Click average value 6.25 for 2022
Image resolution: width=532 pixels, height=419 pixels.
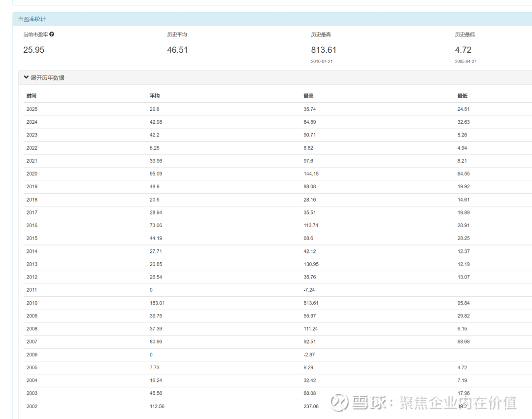click(154, 148)
